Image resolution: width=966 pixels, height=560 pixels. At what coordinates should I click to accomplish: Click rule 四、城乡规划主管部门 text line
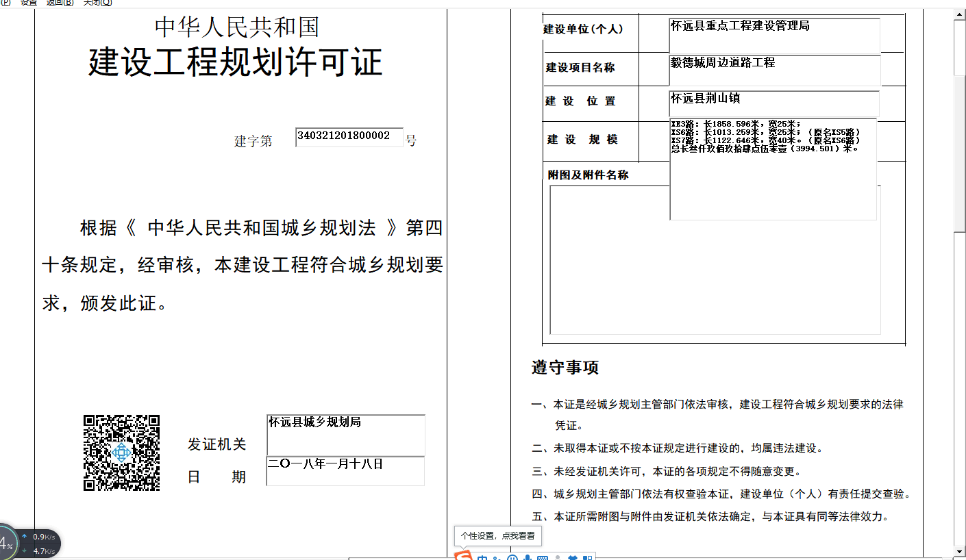tap(721, 494)
